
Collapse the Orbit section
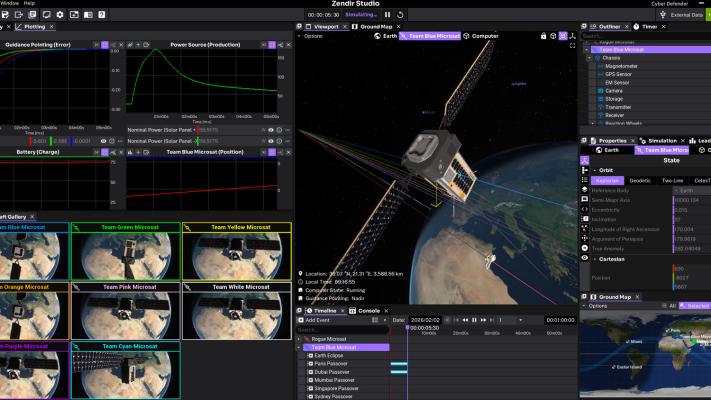tap(595, 170)
